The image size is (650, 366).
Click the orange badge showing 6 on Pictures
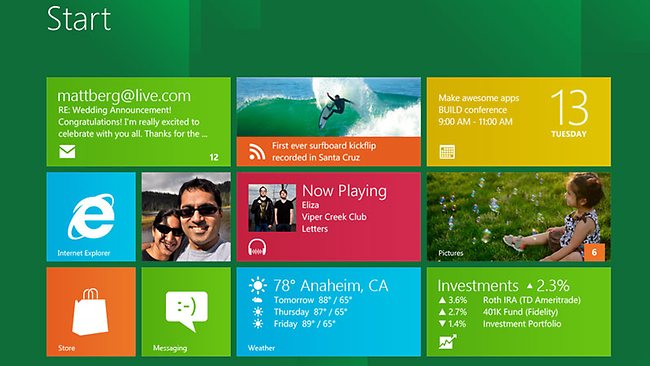[594, 252]
